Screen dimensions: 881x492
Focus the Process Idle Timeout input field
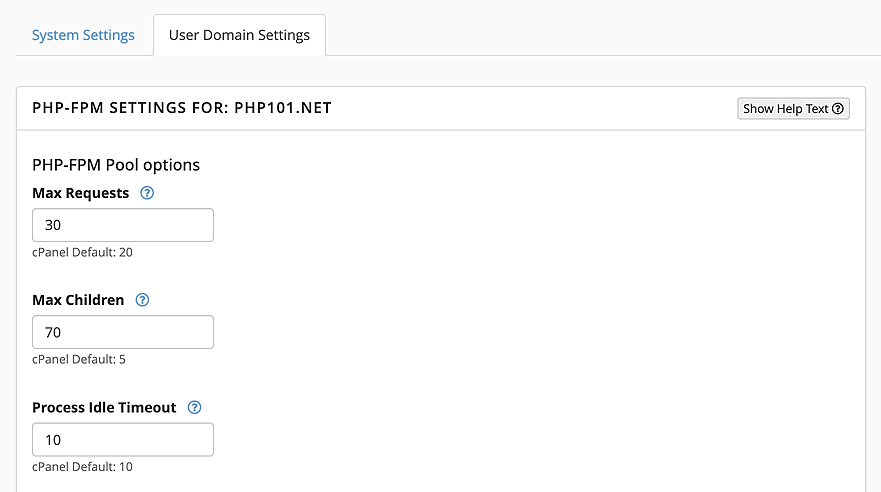pos(123,440)
